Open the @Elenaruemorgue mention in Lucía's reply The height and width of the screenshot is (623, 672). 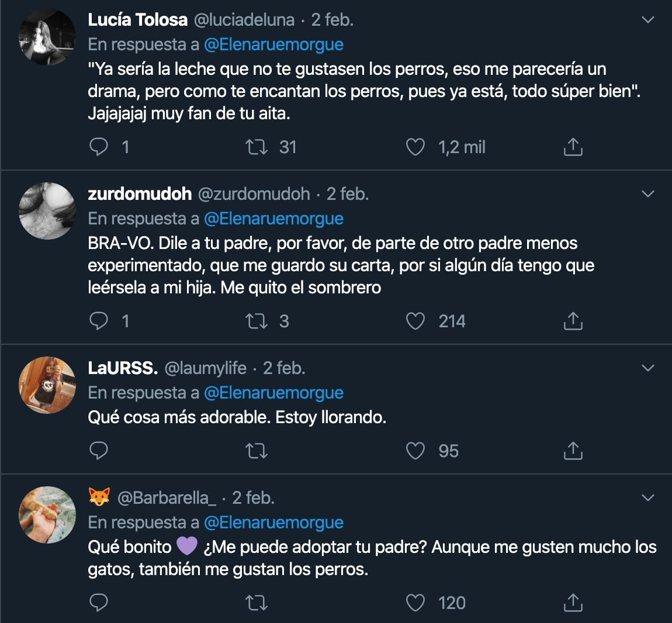click(273, 44)
